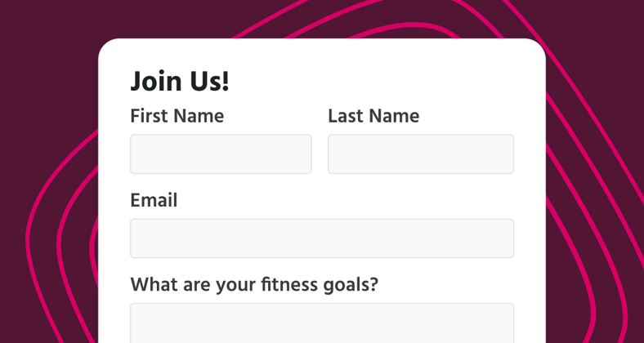Focus the Last Name text box
This screenshot has height=343, width=644.
coord(420,154)
